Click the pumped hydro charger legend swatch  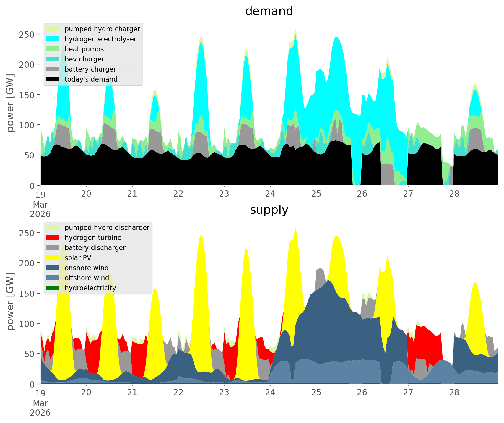[x=53, y=29]
